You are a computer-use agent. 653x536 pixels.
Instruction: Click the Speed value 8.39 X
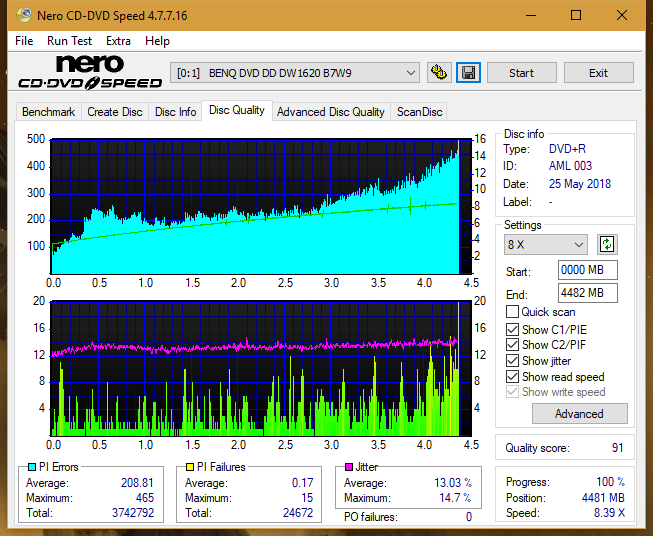click(609, 513)
